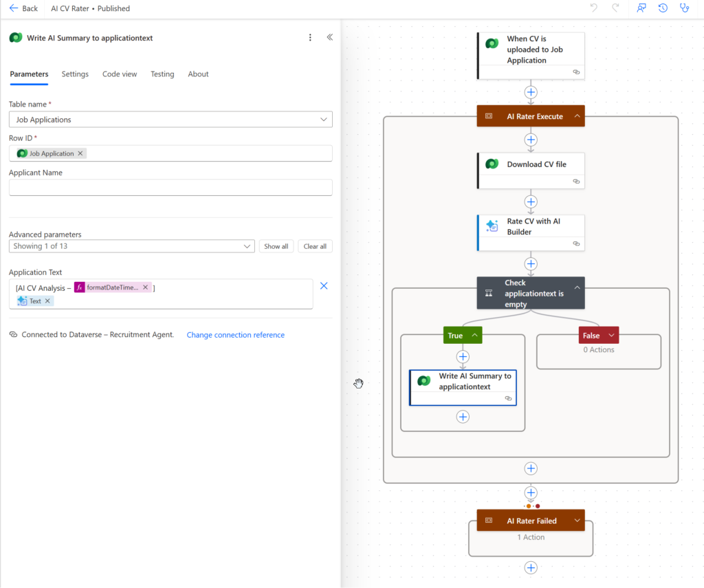Click the Clear all button
The width and height of the screenshot is (704, 588).
click(x=315, y=246)
